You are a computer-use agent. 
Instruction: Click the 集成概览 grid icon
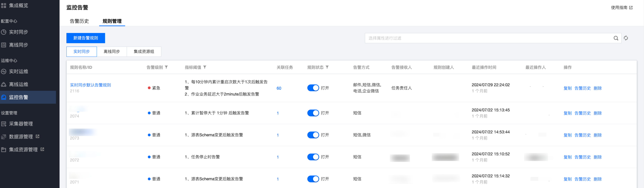coord(4,5)
